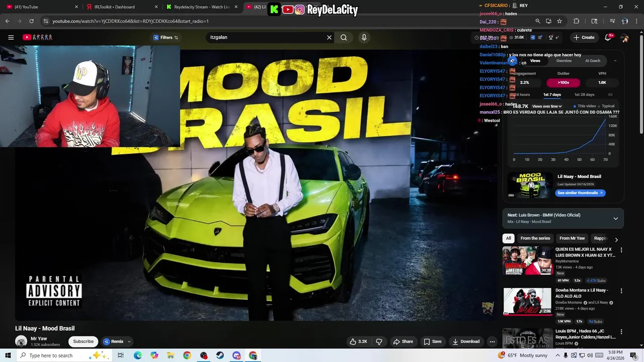Open the browser extensions puzzle icon
The image size is (644, 362).
(x=577, y=21)
